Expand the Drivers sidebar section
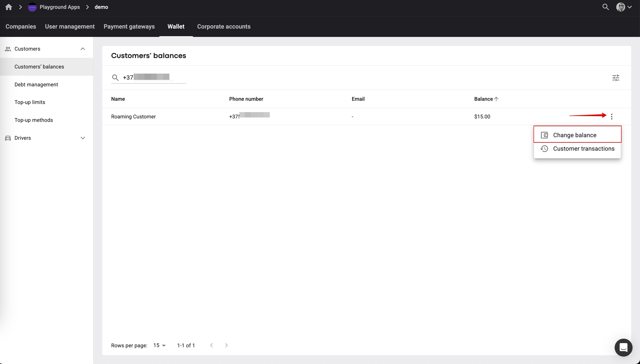The width and height of the screenshot is (640, 364). click(x=82, y=138)
